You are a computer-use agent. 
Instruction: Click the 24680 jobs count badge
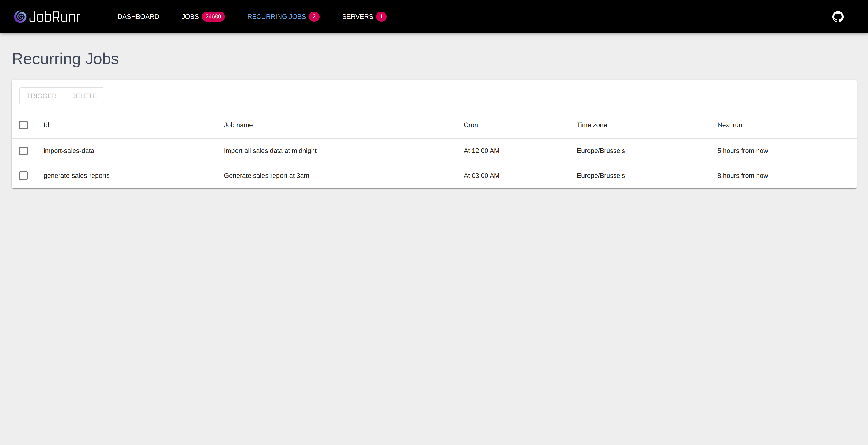[x=213, y=16]
